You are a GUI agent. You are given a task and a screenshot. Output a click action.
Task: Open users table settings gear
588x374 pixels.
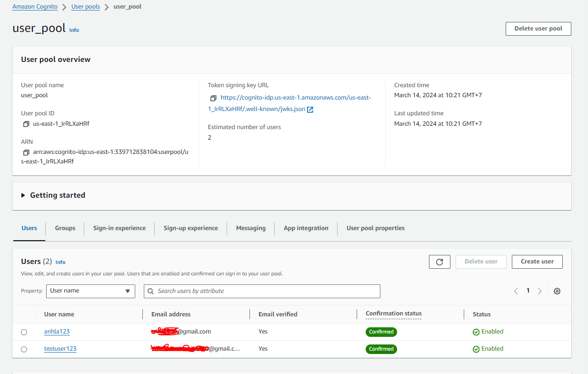click(x=557, y=291)
